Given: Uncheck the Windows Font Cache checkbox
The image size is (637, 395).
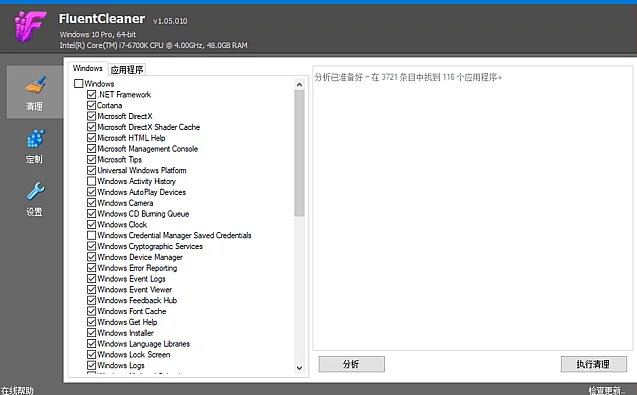Looking at the screenshot, I should point(91,311).
